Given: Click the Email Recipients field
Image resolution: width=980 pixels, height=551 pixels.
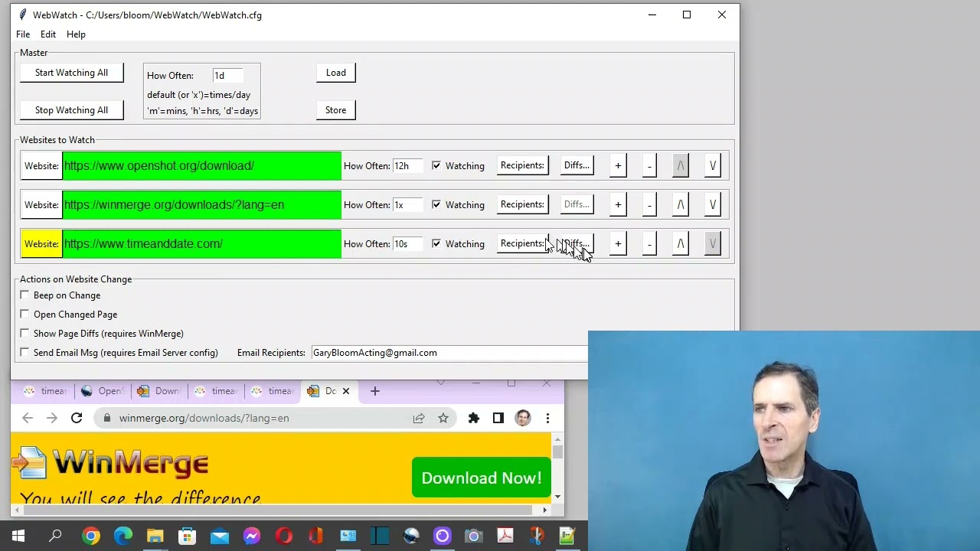Looking at the screenshot, I should pyautogui.click(x=449, y=353).
